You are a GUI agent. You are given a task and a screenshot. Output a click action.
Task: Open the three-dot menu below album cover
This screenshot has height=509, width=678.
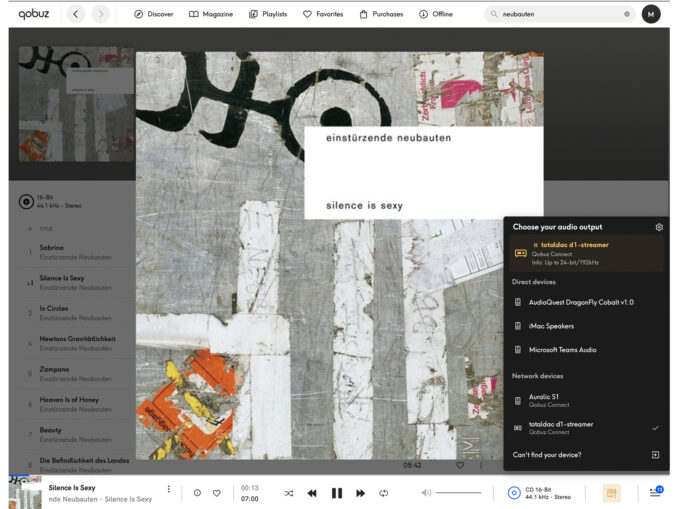click(481, 465)
